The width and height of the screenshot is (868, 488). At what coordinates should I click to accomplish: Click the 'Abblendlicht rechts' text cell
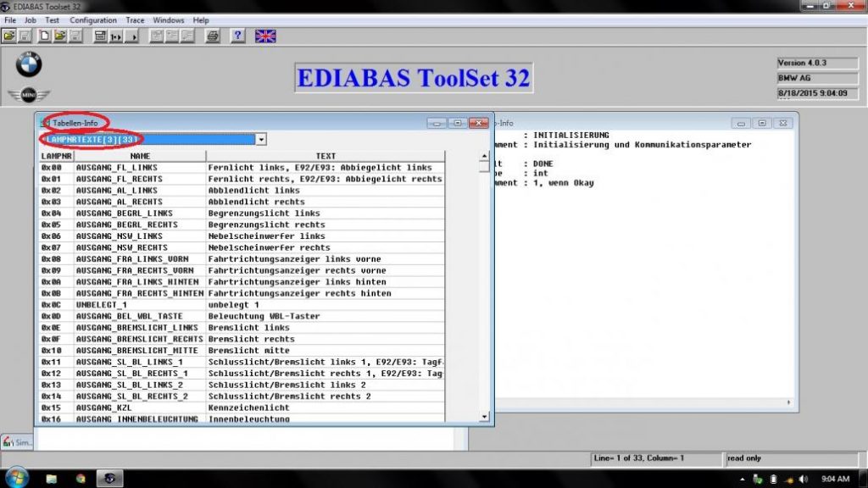(x=325, y=202)
